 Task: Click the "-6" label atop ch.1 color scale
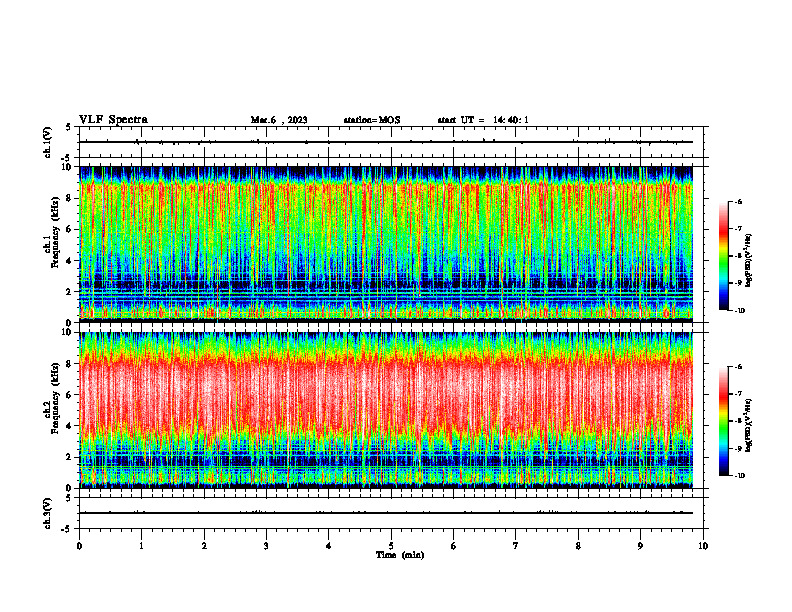click(x=738, y=201)
